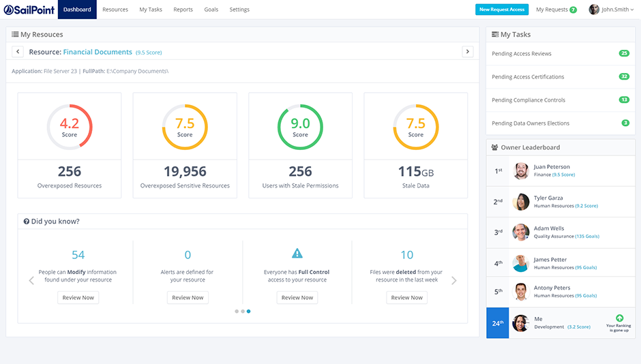This screenshot has height=364, width=641.
Task: Review Now for people who can Modify
Action: 78,297
